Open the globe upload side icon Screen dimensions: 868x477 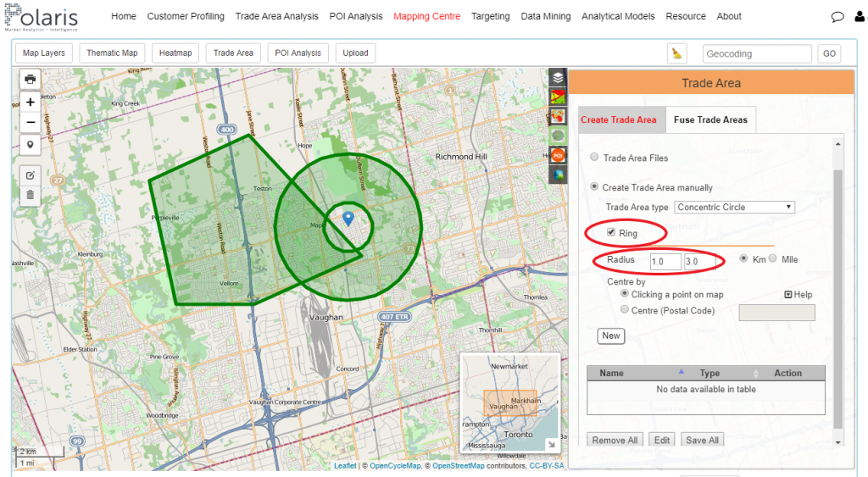click(558, 175)
